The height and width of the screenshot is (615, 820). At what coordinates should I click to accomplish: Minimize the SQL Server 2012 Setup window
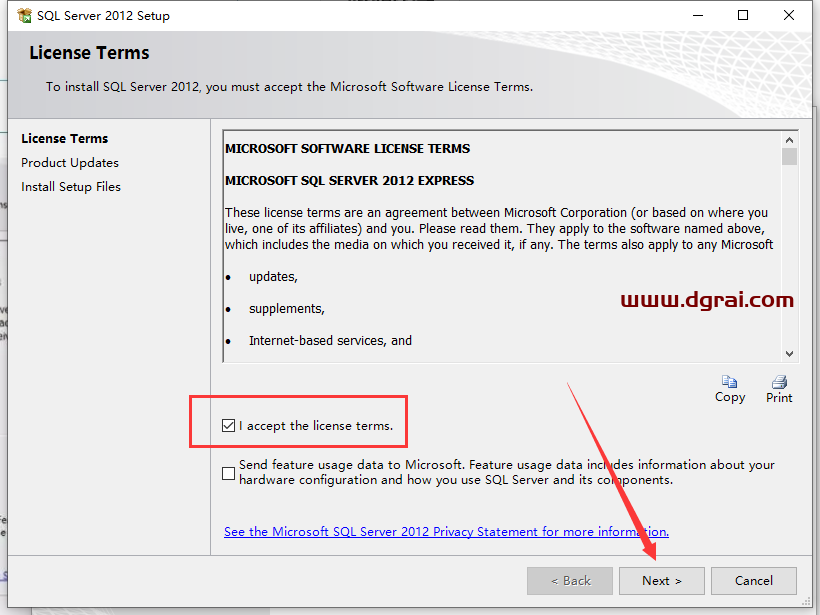coord(698,15)
